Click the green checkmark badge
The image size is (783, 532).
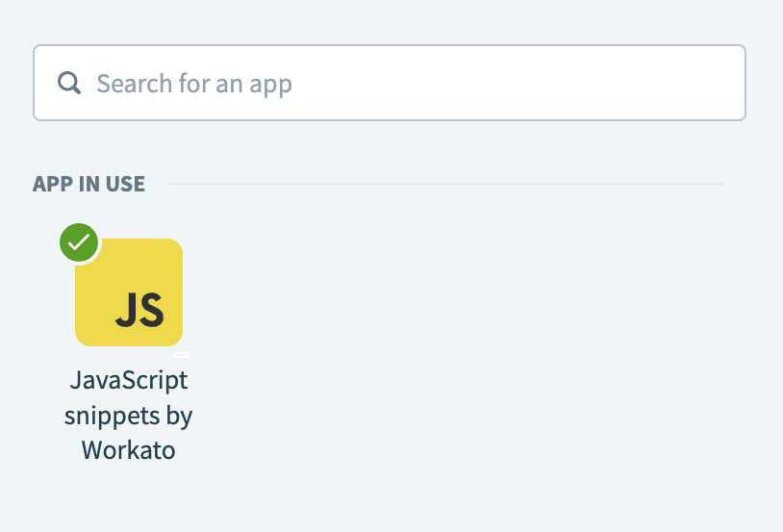click(79, 242)
